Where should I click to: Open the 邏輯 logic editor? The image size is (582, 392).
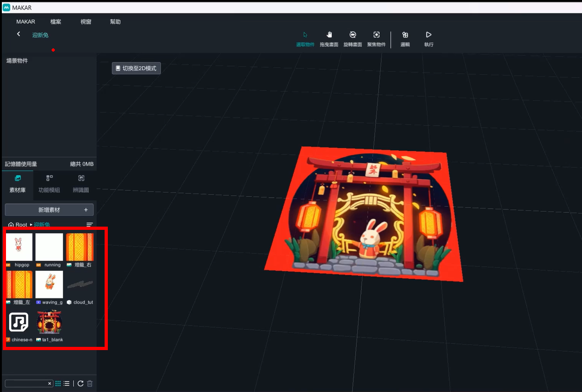tap(405, 39)
